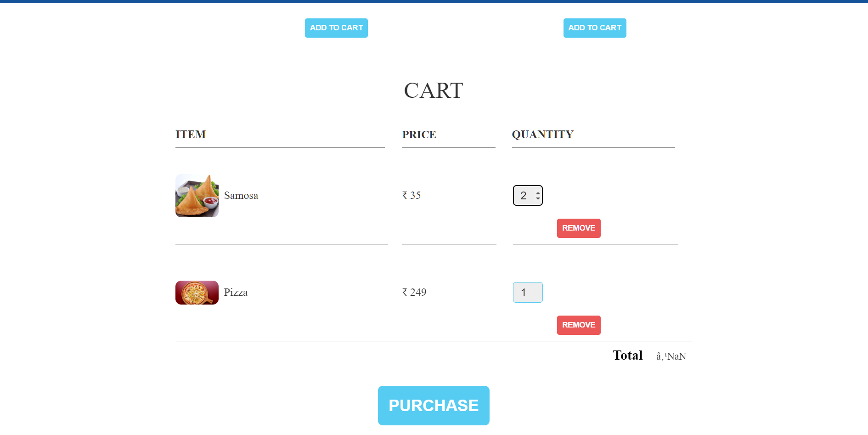The image size is (868, 435).
Task: Select the PRICE column header
Action: [419, 135]
